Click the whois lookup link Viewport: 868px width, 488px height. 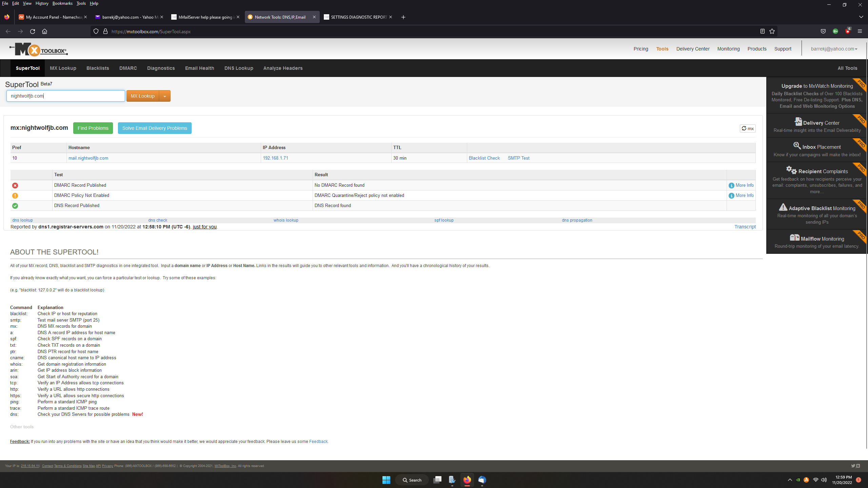tap(286, 220)
